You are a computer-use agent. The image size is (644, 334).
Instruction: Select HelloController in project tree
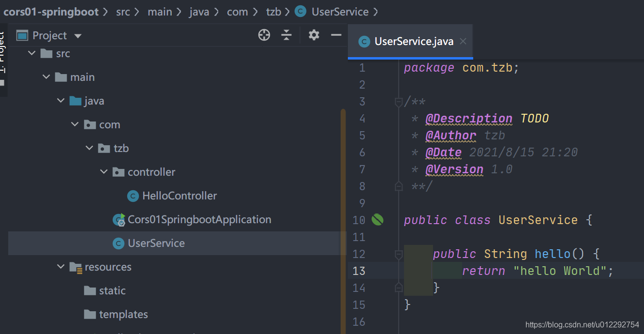(180, 196)
